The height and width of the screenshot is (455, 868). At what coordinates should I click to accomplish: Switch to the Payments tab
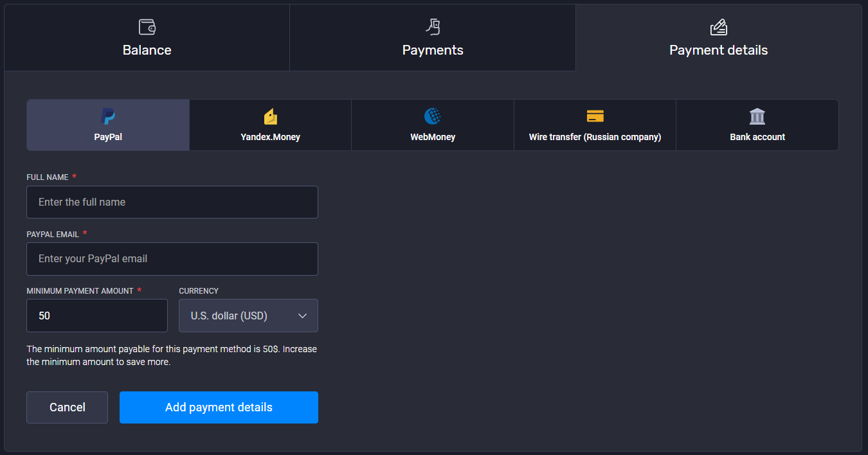pos(433,38)
